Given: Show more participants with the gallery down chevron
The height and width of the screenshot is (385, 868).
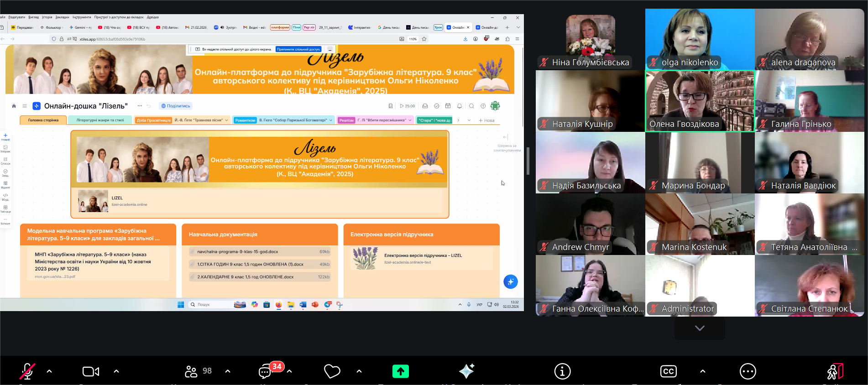Looking at the screenshot, I should (700, 328).
